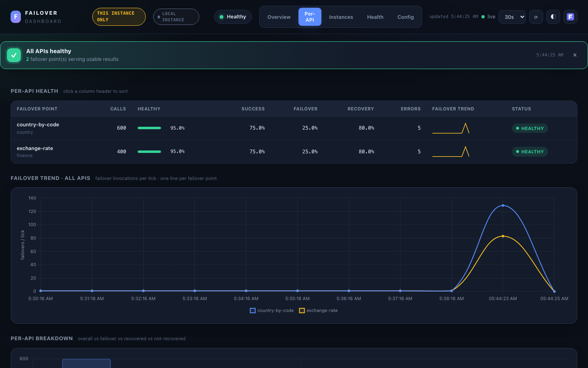Select the This Instance Only toggle

[119, 17]
